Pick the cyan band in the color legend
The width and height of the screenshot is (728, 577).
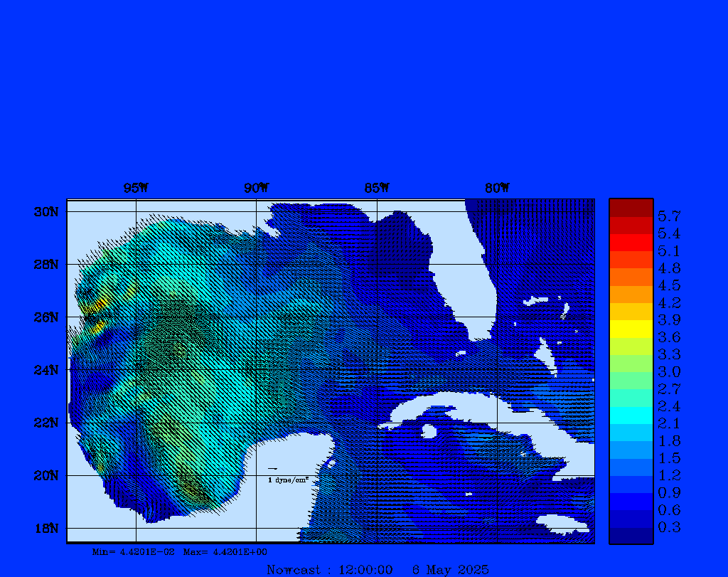point(631,415)
